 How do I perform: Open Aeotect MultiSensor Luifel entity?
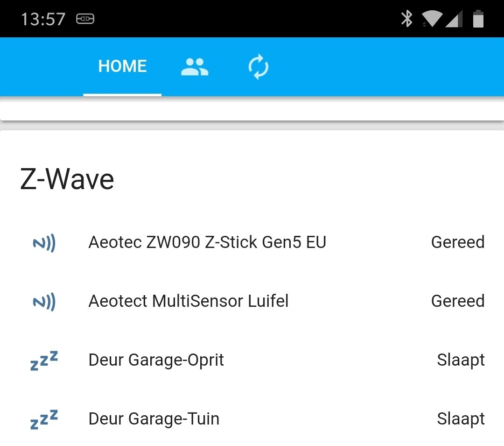tap(189, 301)
